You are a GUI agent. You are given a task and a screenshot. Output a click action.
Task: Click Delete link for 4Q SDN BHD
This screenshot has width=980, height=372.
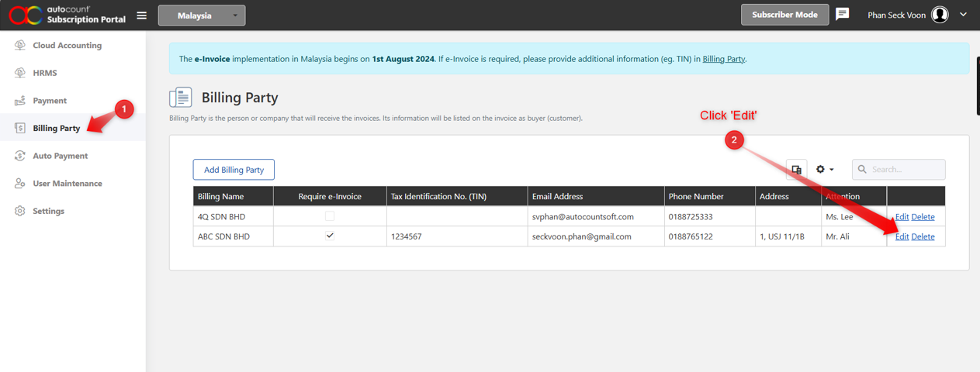(923, 217)
